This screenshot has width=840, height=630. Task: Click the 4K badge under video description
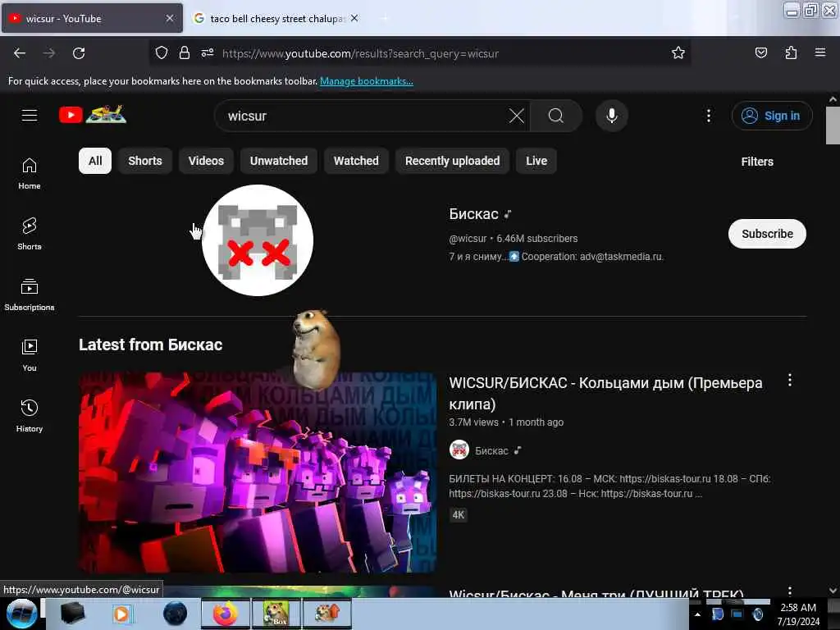coord(458,515)
